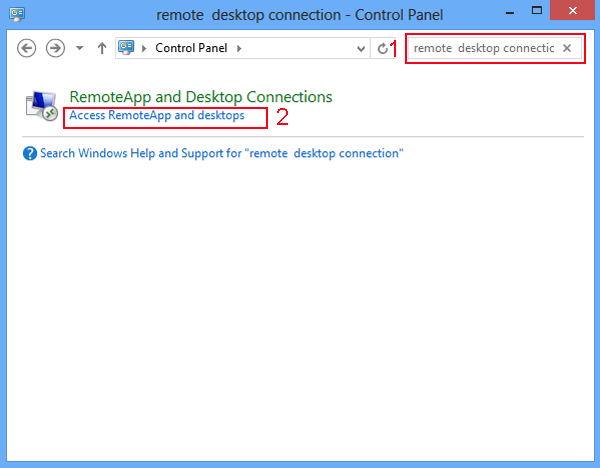The width and height of the screenshot is (600, 468).
Task: Clear the search text with the X
Action: pos(567,48)
